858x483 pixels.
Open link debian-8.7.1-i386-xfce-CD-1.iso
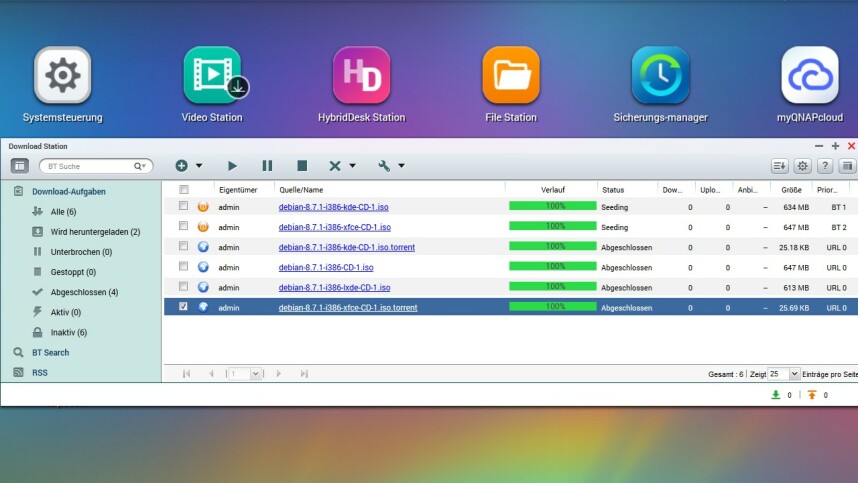334,227
